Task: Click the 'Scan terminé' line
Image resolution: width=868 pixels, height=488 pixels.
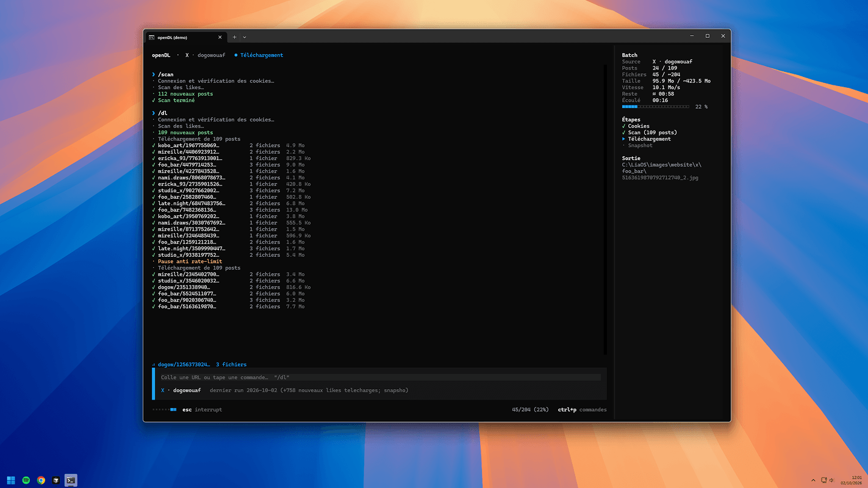Action: (x=173, y=101)
